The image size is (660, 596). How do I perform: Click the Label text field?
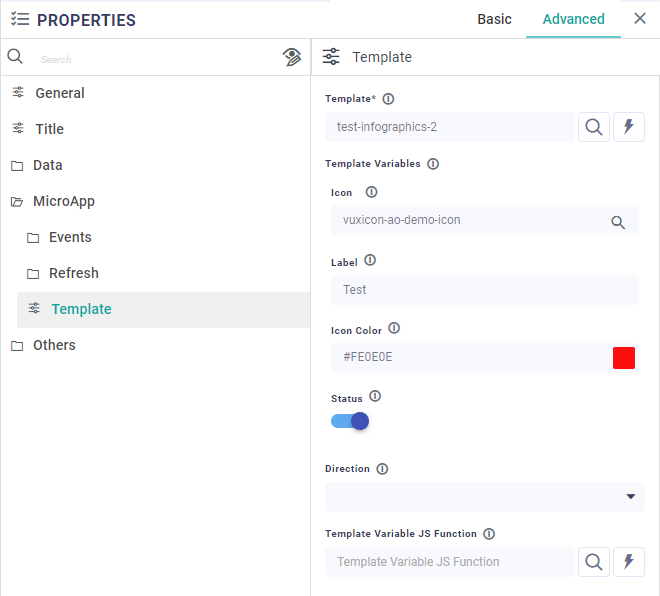click(484, 290)
